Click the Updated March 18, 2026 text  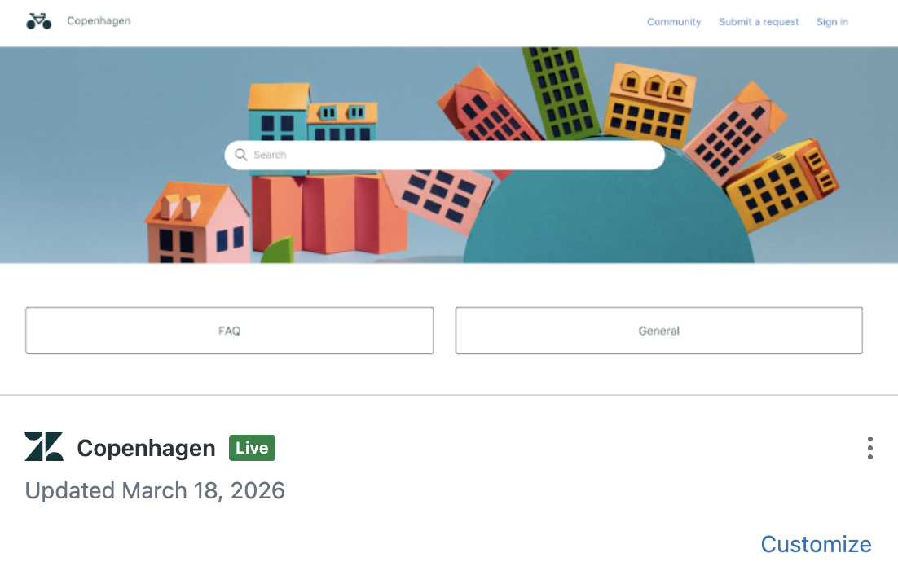(155, 490)
